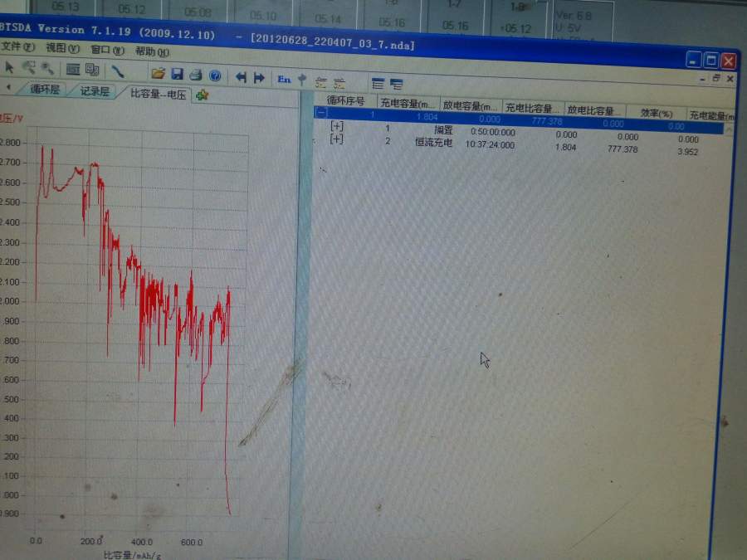Screen dimensions: 747x560
Task: Switch to the 记录层 tab
Action: tap(95, 91)
